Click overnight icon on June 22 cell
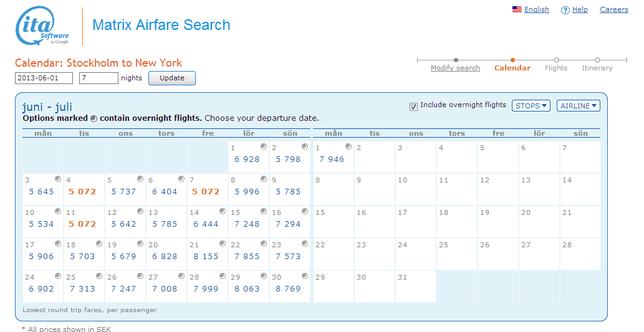644x332 pixels. pyautogui.click(x=264, y=244)
